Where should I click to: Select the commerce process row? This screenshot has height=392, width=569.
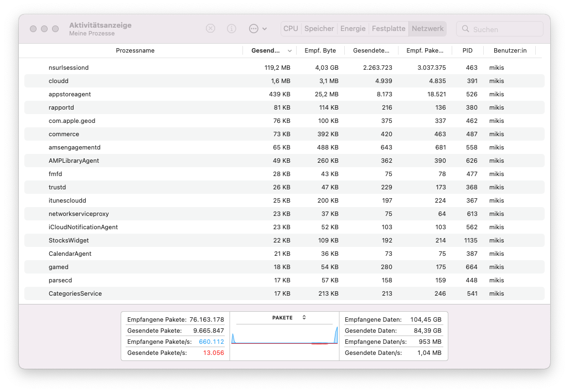coord(284,134)
